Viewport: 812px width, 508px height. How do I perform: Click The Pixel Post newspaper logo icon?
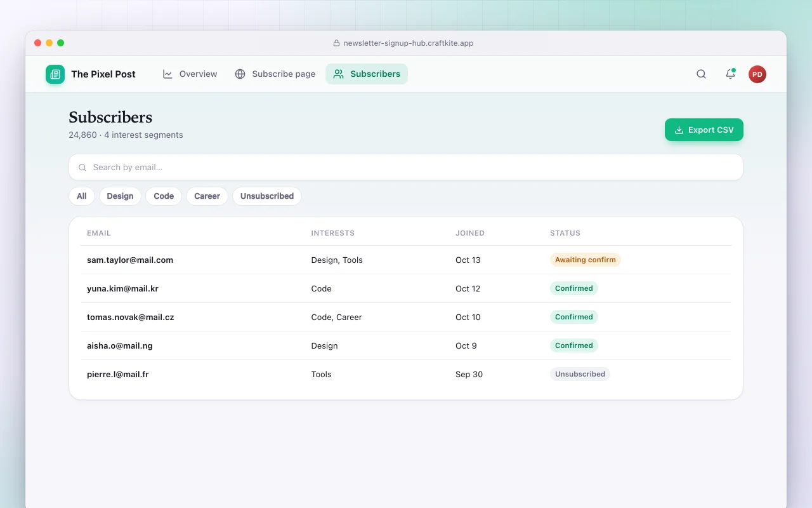55,74
